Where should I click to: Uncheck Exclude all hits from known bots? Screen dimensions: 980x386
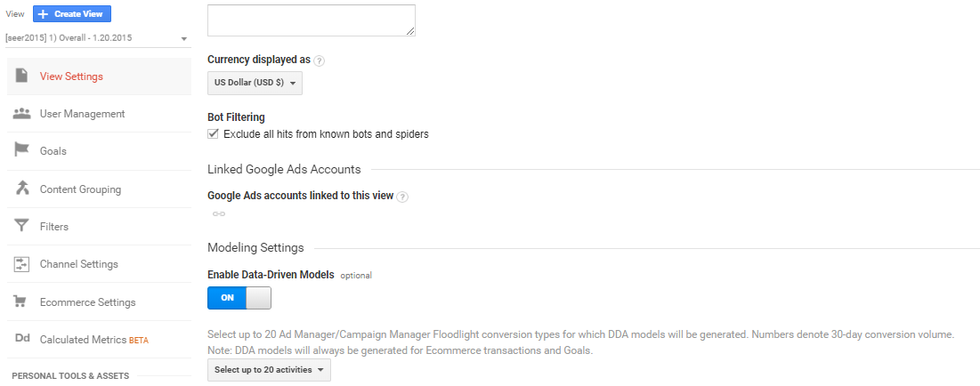[x=213, y=134]
